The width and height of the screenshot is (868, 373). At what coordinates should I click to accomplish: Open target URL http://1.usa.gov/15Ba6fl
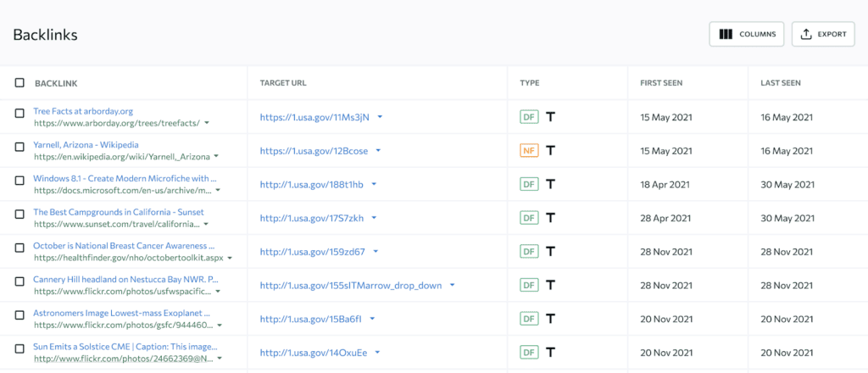coord(311,320)
